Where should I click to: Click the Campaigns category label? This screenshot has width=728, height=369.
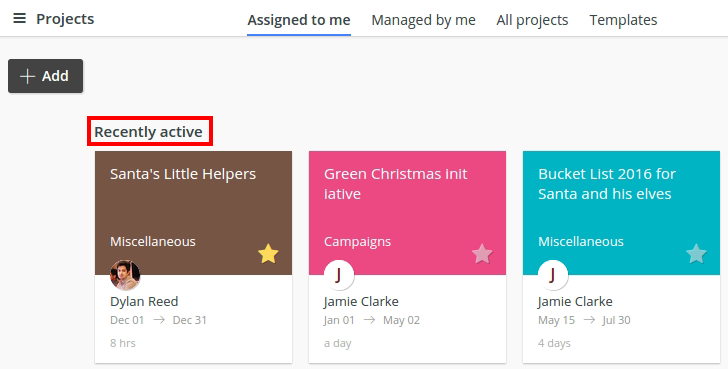pyautogui.click(x=358, y=242)
